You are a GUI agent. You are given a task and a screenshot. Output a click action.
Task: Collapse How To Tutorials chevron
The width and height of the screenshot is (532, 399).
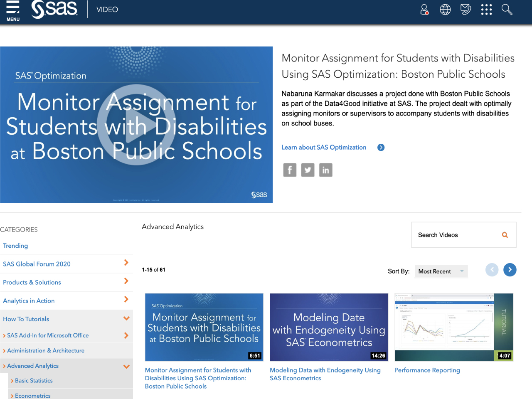coord(126,318)
